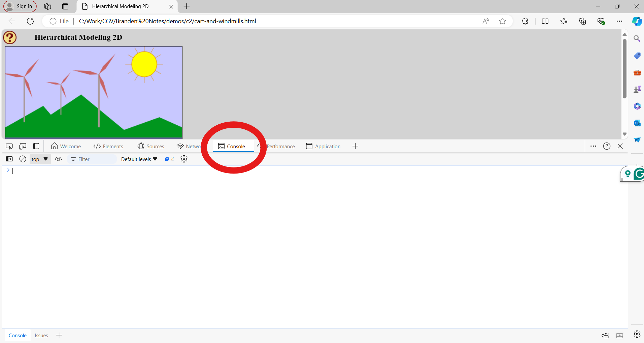Viewport: 644px width, 343px height.
Task: Open the 'top' JavaScript context dropdown
Action: [x=40, y=159]
